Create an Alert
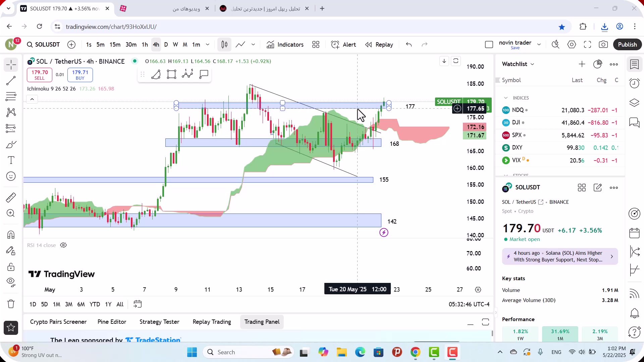 coord(343,45)
